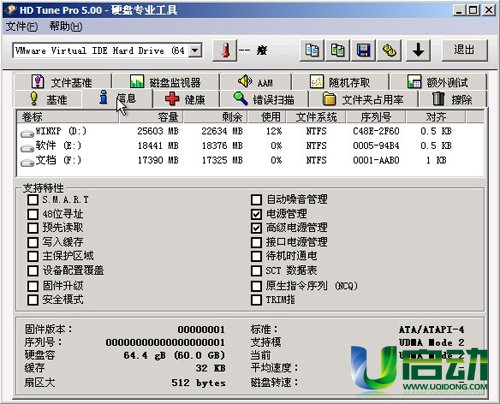The image size is (500, 404).
Task: Open the drive selection dropdown
Action: pos(195,51)
